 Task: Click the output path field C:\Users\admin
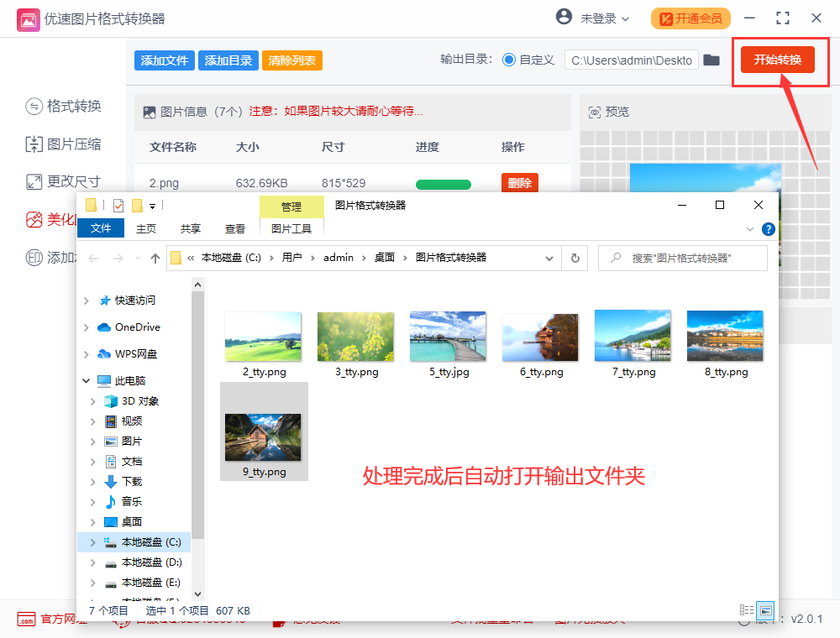pyautogui.click(x=631, y=60)
